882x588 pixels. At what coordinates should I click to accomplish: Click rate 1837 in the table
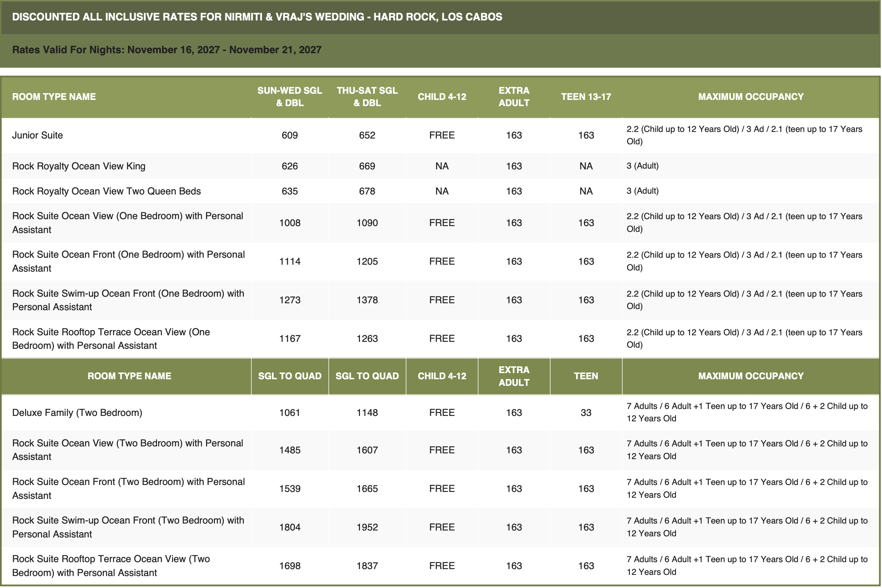point(367,566)
